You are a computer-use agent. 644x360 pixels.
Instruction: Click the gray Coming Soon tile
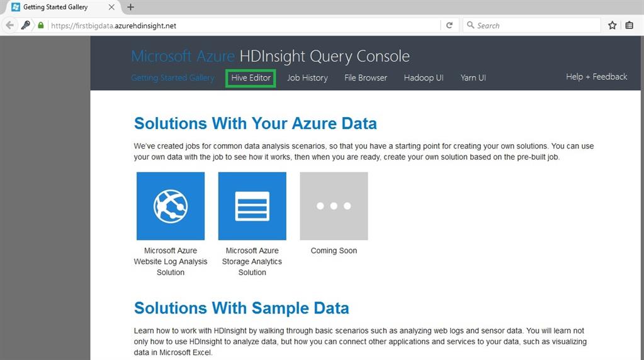pos(334,206)
